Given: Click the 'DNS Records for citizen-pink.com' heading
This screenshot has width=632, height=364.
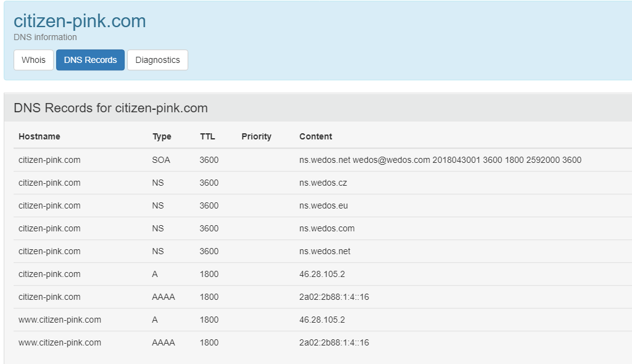Looking at the screenshot, I should point(111,108).
